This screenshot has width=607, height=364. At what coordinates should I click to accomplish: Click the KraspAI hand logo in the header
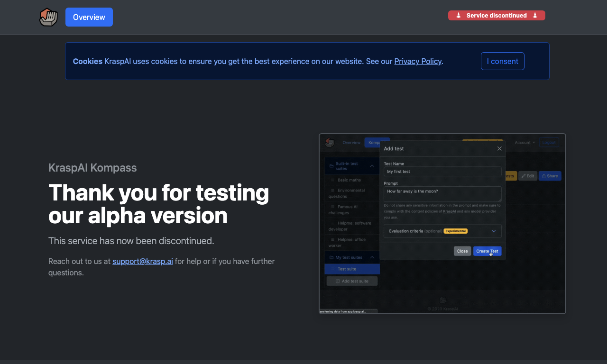coord(48,17)
